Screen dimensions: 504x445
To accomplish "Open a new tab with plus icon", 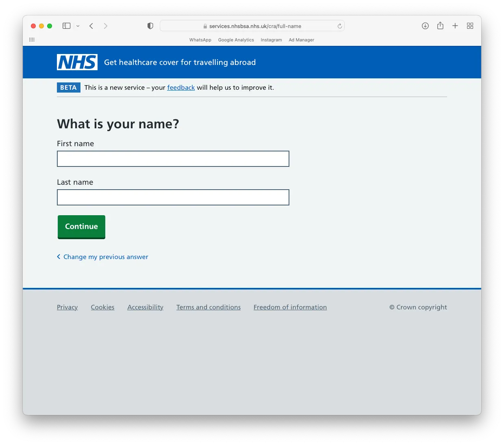I will (x=455, y=26).
